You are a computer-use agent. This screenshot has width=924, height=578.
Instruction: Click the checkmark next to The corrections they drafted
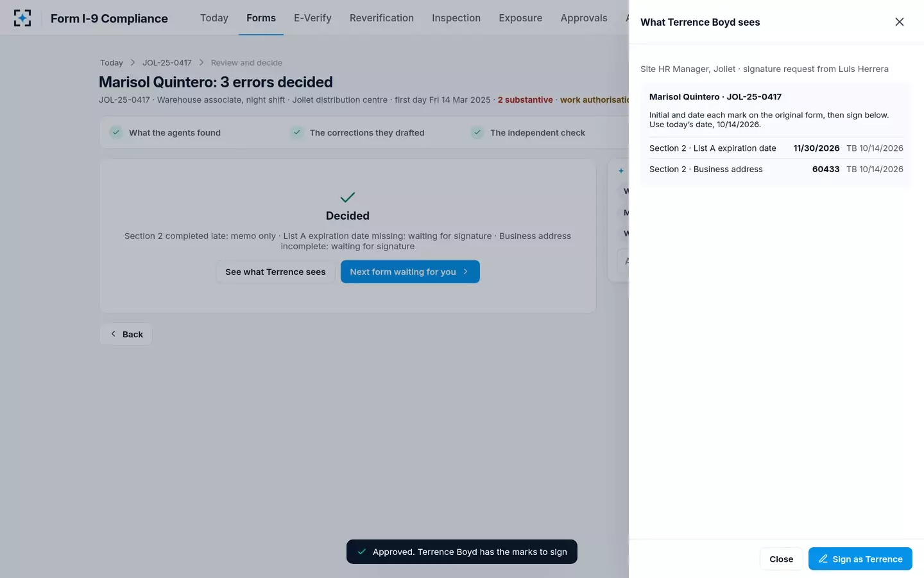pos(296,132)
